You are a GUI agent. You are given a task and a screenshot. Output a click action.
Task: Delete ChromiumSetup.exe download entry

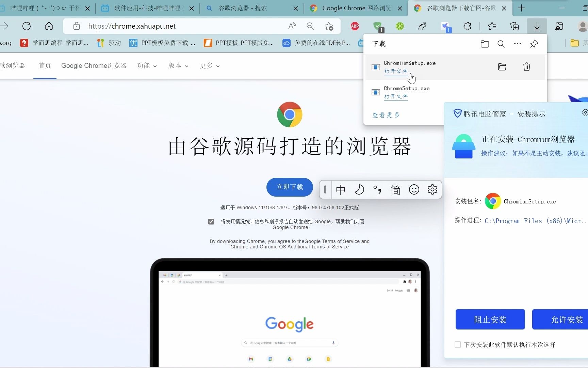coord(527,67)
